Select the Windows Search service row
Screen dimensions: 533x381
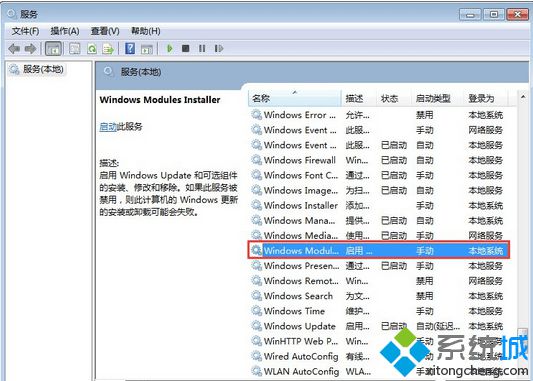click(x=379, y=296)
